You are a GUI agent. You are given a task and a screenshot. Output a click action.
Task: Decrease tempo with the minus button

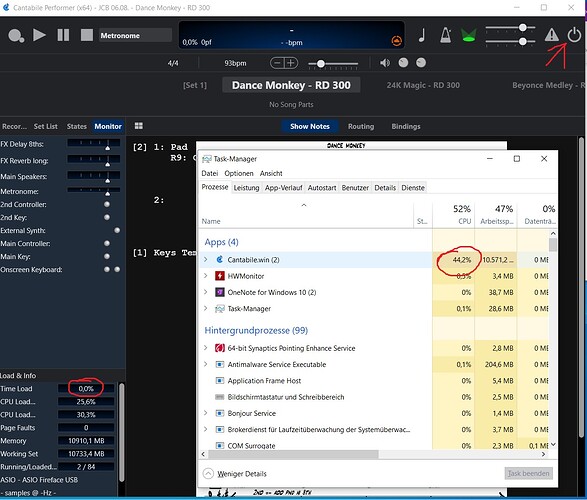tap(277, 63)
